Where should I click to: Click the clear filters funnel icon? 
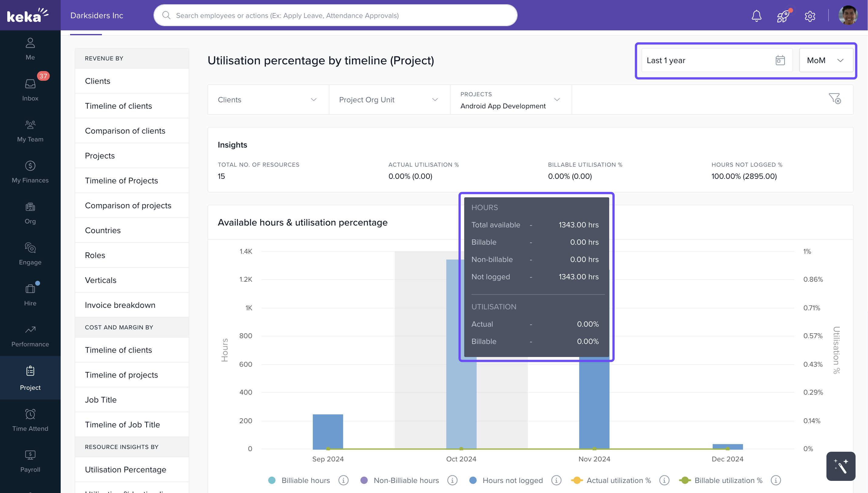tap(835, 99)
